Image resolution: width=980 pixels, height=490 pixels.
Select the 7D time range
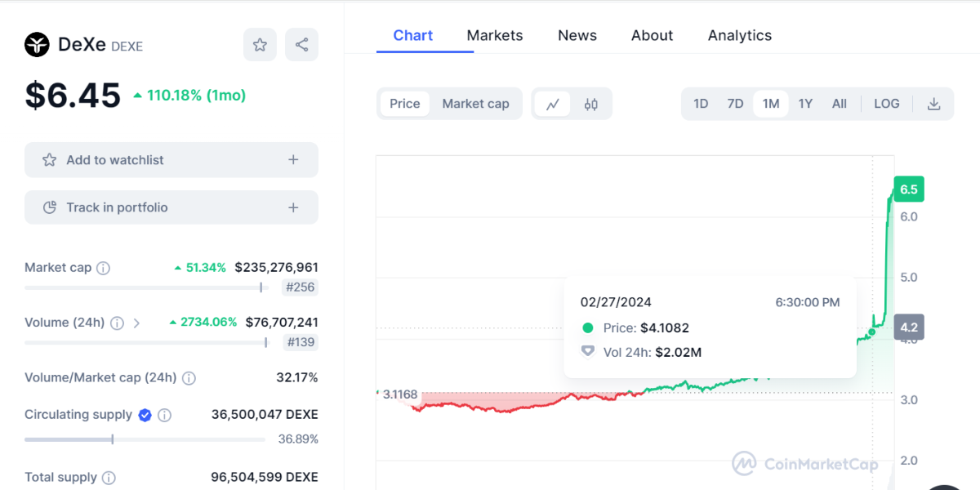735,104
